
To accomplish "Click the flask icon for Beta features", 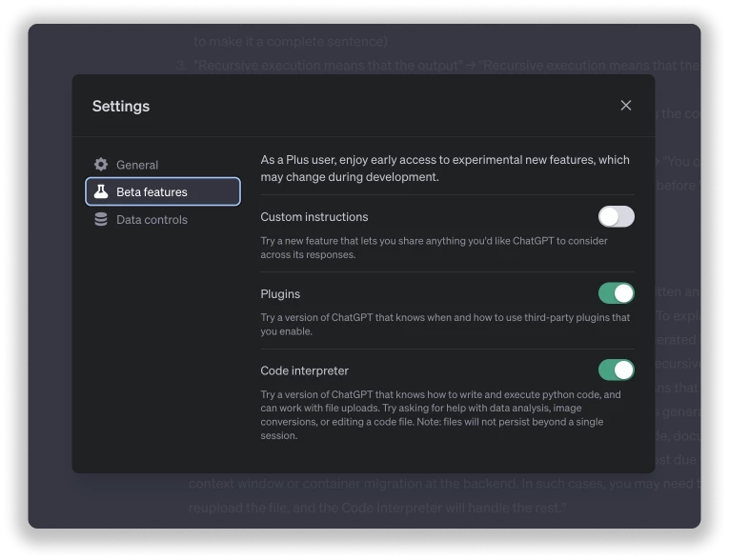I will coord(101,191).
